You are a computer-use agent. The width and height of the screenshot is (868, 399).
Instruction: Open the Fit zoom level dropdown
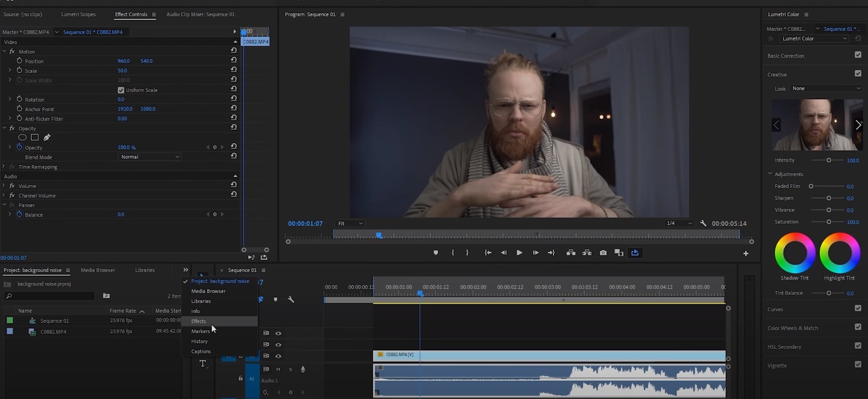(350, 224)
